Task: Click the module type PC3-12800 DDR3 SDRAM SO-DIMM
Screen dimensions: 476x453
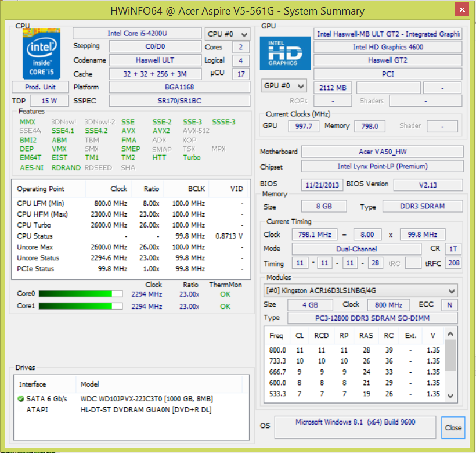Action: point(373,318)
